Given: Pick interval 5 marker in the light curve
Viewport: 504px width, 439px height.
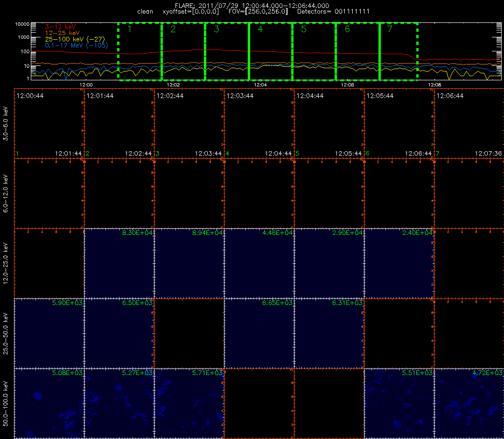Looking at the screenshot, I should [x=304, y=29].
